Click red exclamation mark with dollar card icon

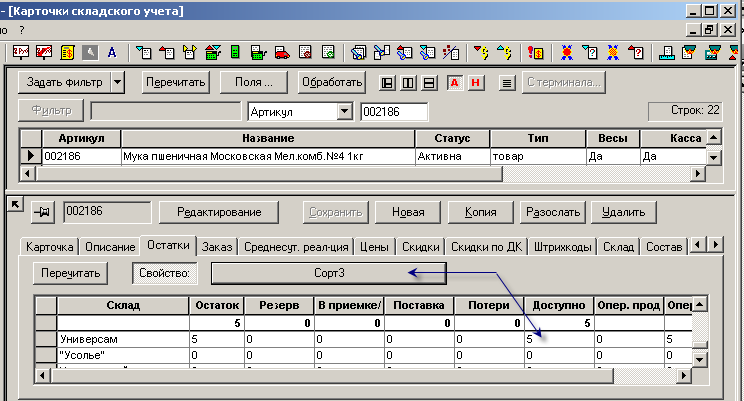[x=536, y=52]
